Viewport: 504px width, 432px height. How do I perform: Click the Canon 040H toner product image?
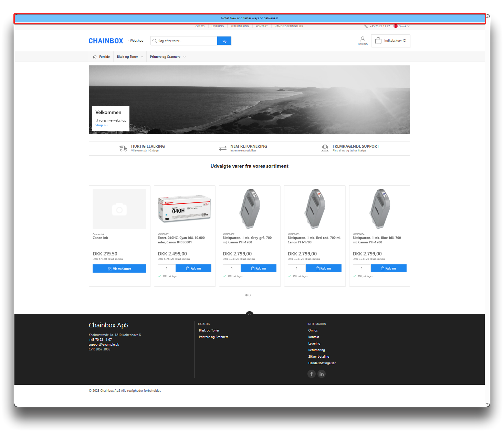(184, 209)
